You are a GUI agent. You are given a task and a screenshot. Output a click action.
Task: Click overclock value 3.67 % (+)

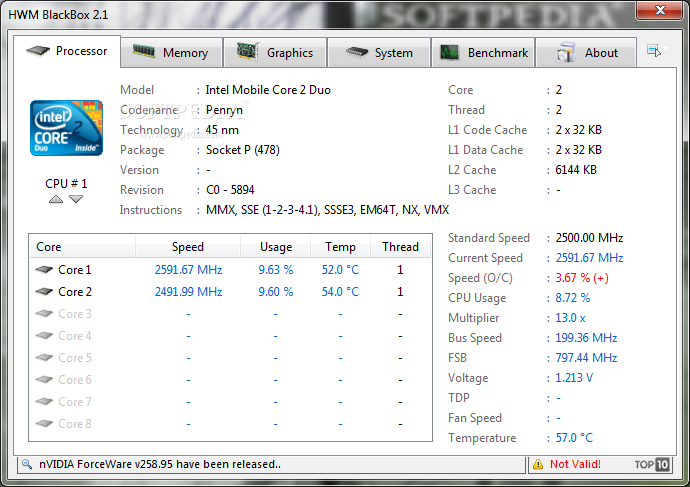(582, 278)
